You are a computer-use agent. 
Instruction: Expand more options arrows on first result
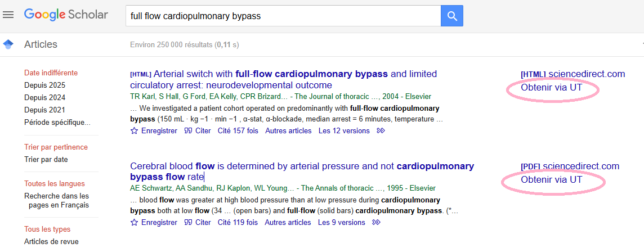(x=381, y=131)
